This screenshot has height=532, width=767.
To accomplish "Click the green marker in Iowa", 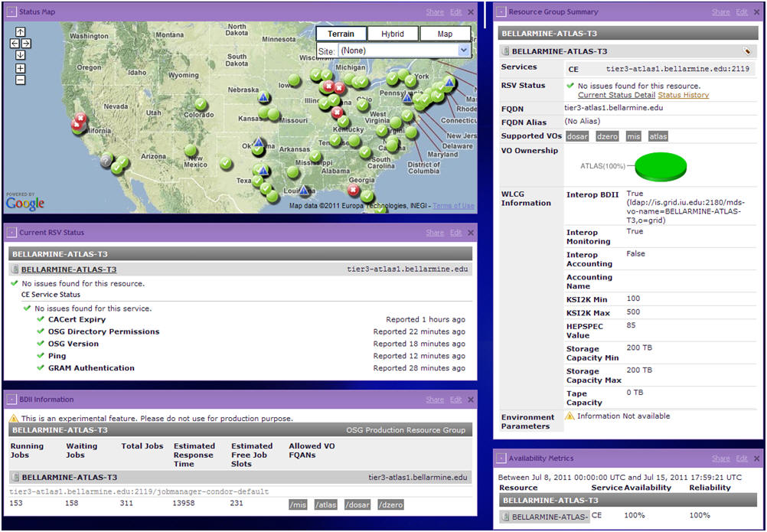I will (294, 80).
